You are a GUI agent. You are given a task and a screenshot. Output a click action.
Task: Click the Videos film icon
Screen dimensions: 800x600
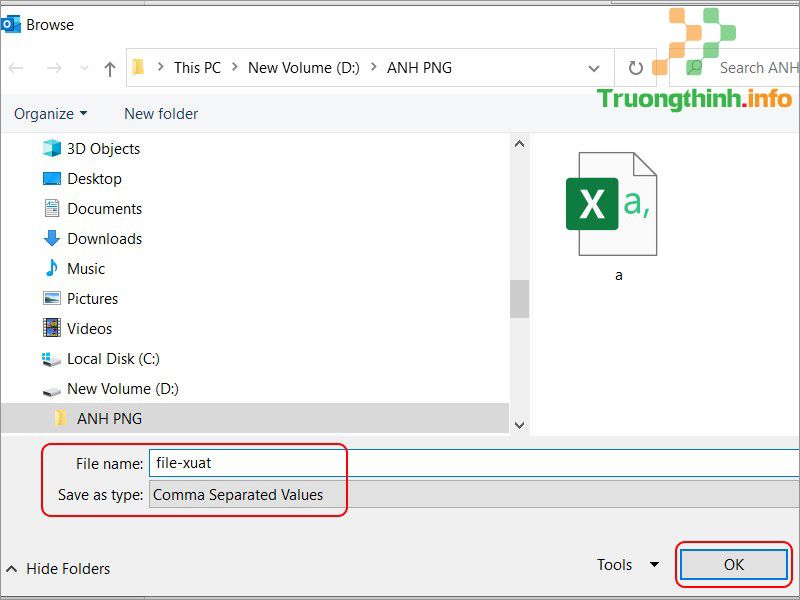[x=52, y=328]
